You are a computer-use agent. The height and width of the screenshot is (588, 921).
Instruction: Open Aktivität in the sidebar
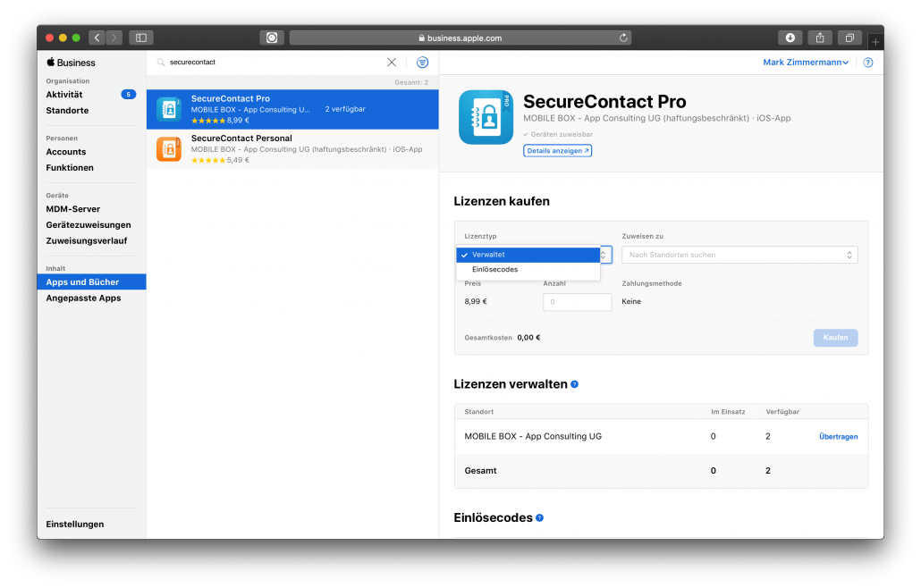(64, 95)
